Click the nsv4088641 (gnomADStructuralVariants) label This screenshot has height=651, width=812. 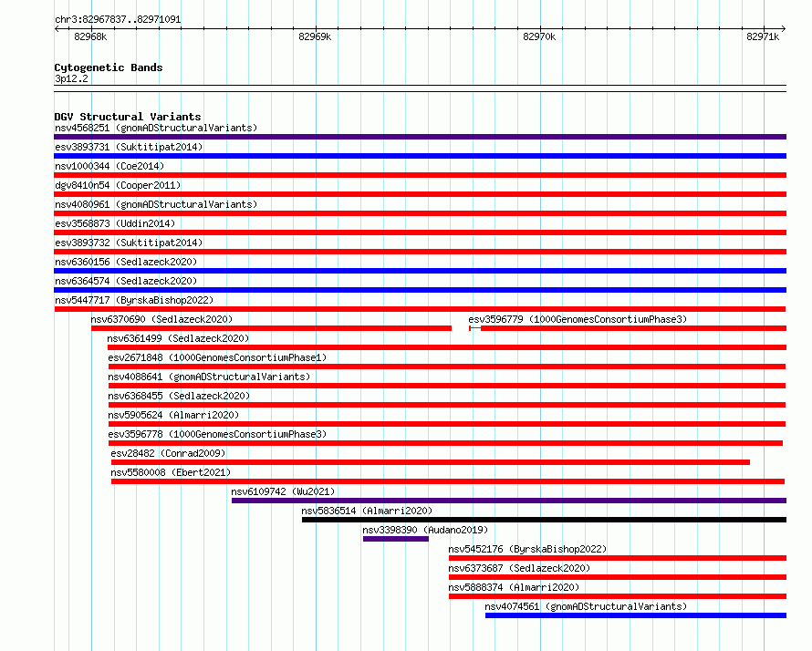point(209,377)
